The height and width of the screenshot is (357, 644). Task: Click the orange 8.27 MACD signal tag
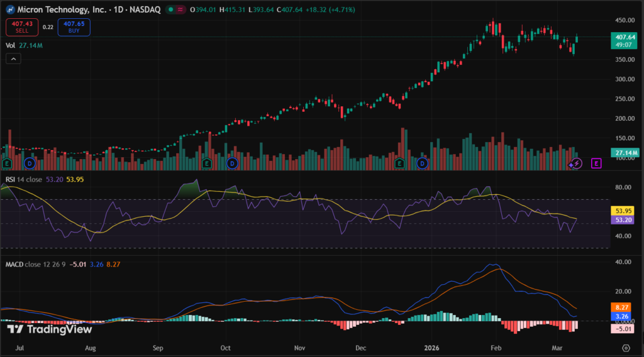click(x=625, y=306)
